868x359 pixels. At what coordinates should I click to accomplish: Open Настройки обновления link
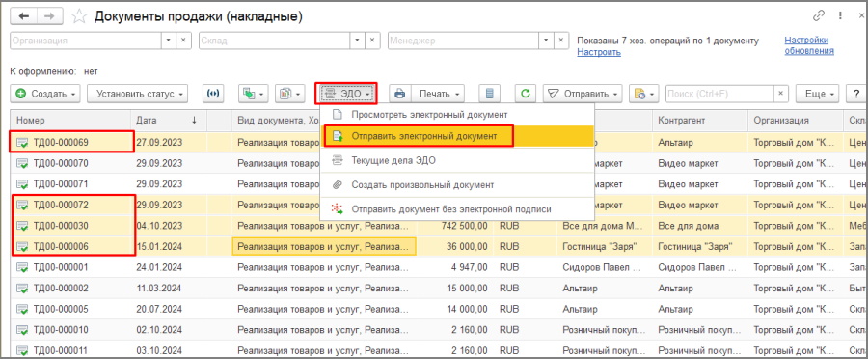[809, 45]
